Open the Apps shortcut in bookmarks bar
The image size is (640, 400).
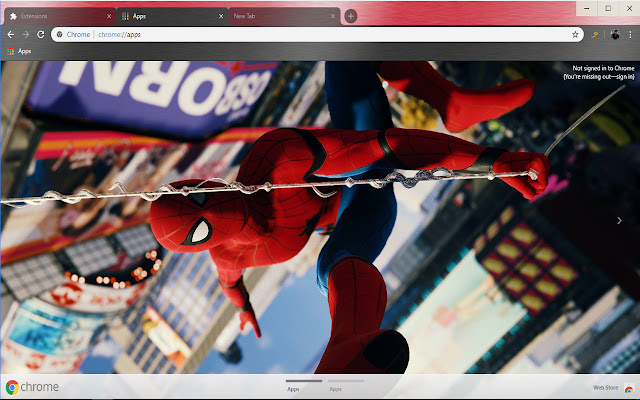pos(19,51)
